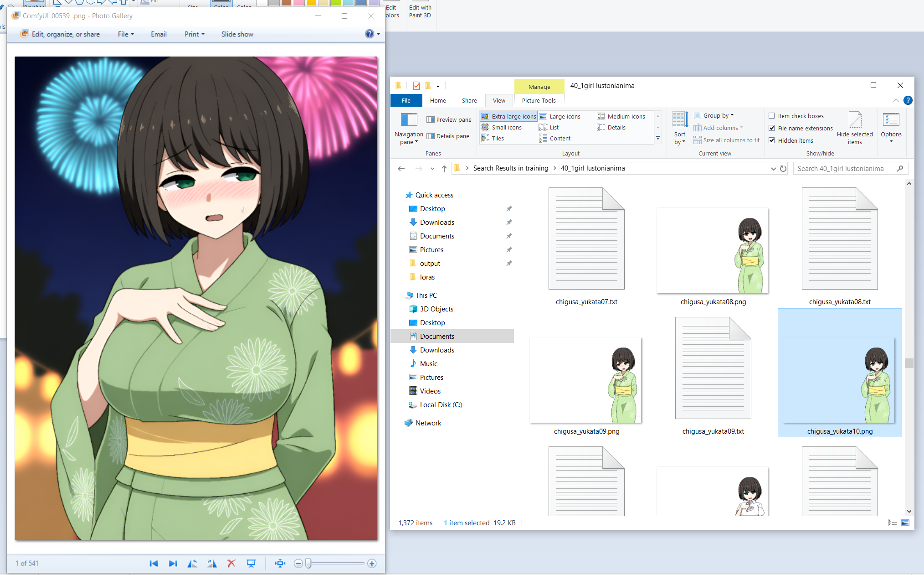
Task: Select chigusa_yukata08.png thumbnail
Action: (x=713, y=251)
